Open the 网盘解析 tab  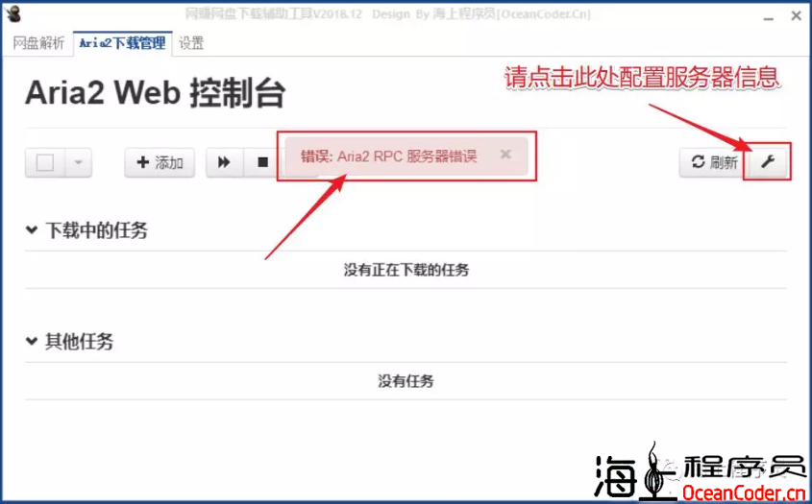click(38, 43)
